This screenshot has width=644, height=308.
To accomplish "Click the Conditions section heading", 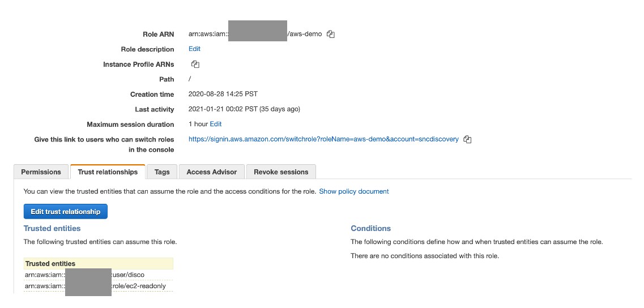I will 370,228.
